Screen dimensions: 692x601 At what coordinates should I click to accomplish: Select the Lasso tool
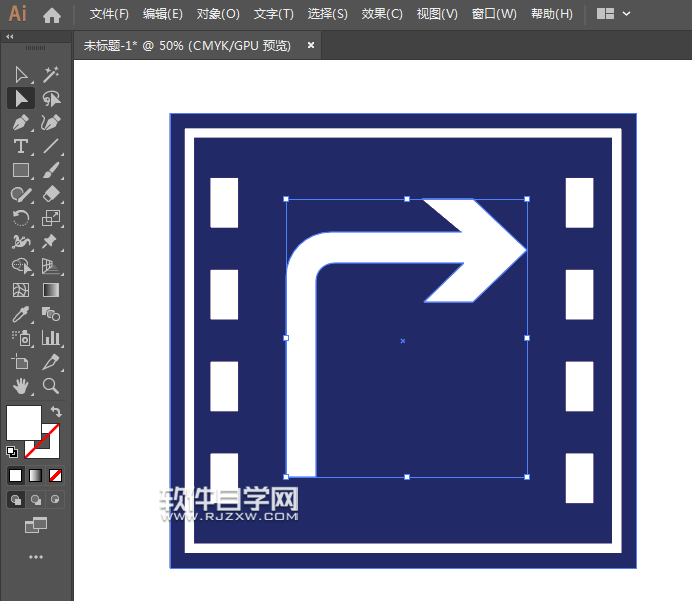51,98
